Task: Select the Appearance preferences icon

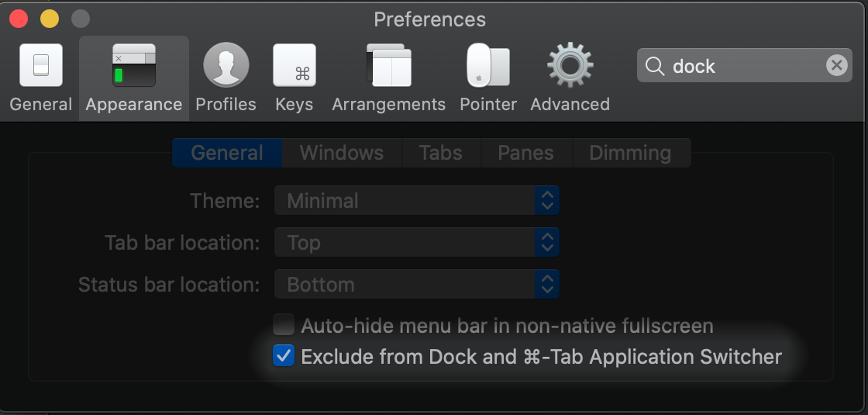Action: click(133, 66)
